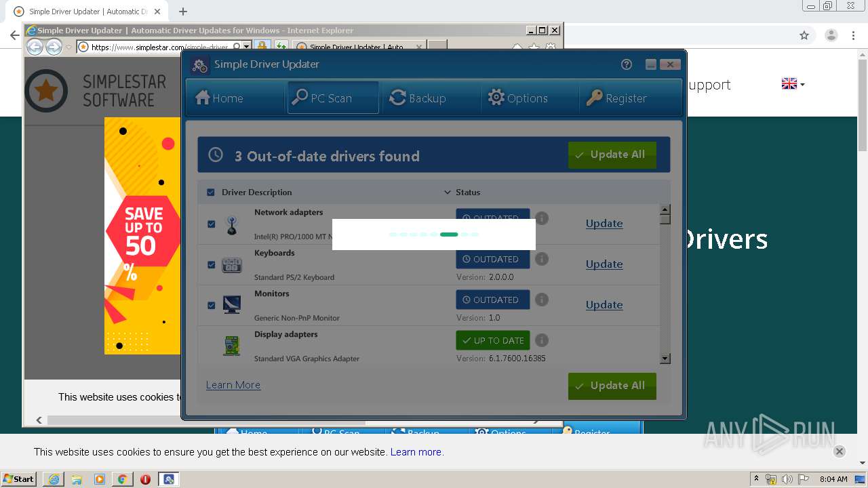Show hidden tray icons arrow
Image resolution: width=868 pixels, height=488 pixels.
(x=756, y=479)
